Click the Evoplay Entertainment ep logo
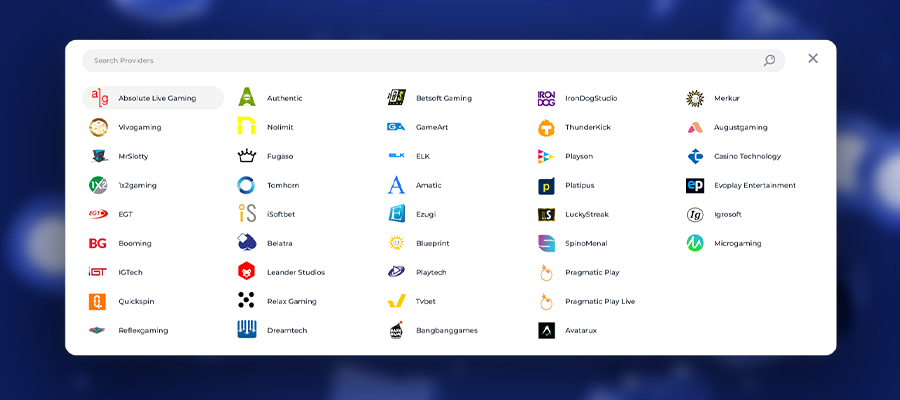This screenshot has height=400, width=900. tap(695, 185)
